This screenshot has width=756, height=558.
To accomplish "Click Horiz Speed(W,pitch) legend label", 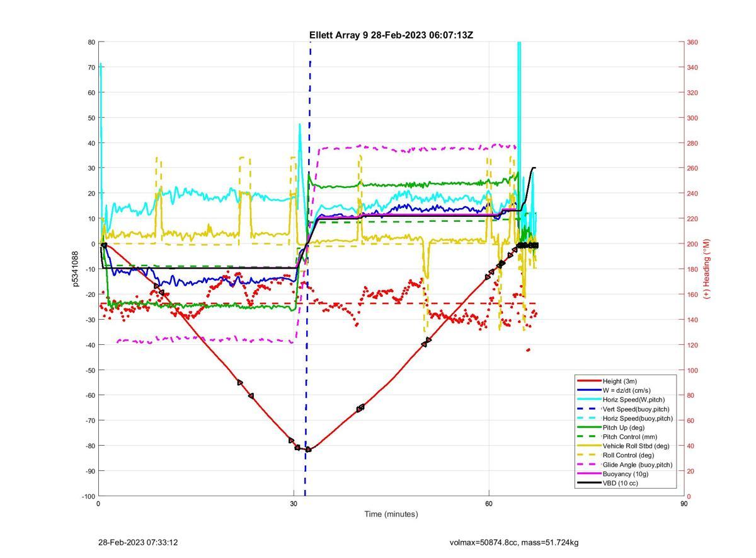I will [633, 400].
